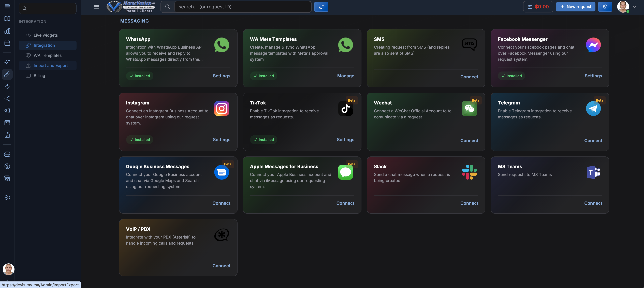
Task: Toggle the hamburger menu next to the logo
Action: coord(96,7)
